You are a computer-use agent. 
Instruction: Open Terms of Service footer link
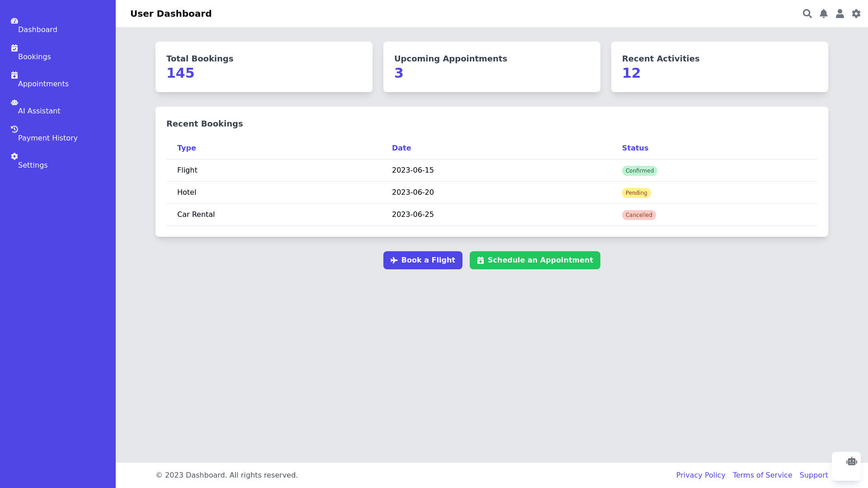[x=762, y=475]
